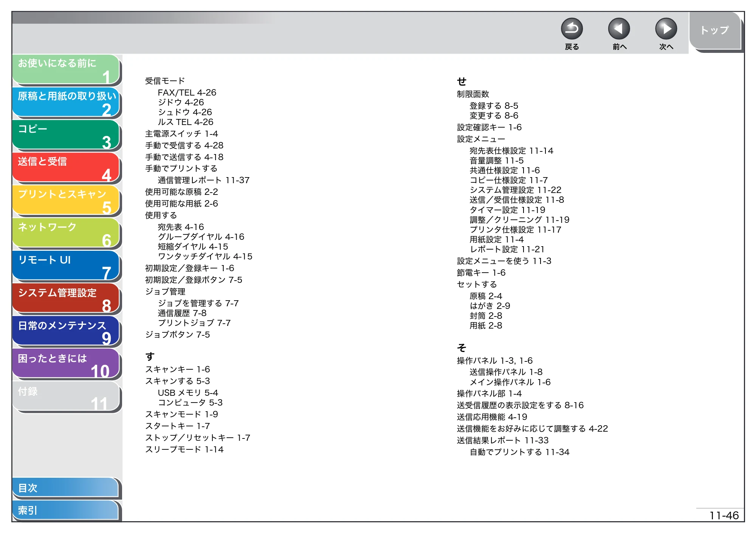The image size is (756, 534).
Task: Open スキャンモード 1-9 entry
Action: point(181,414)
